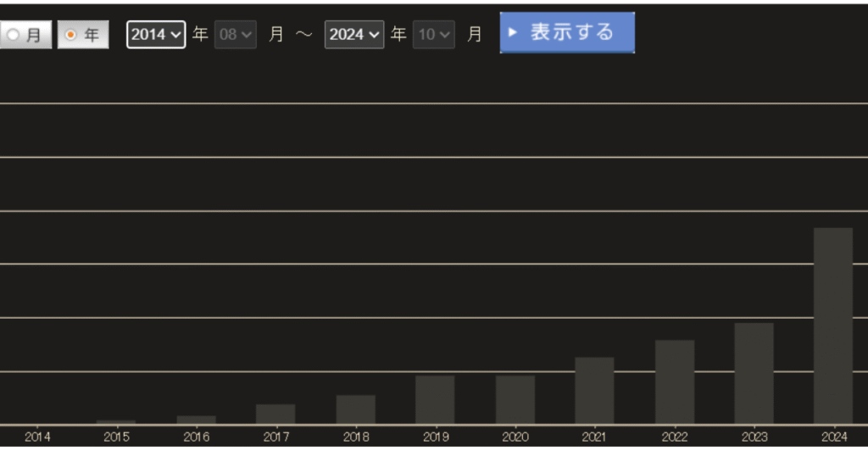Click the 2022 bar in the chart
The image size is (868, 456).
[x=674, y=381]
